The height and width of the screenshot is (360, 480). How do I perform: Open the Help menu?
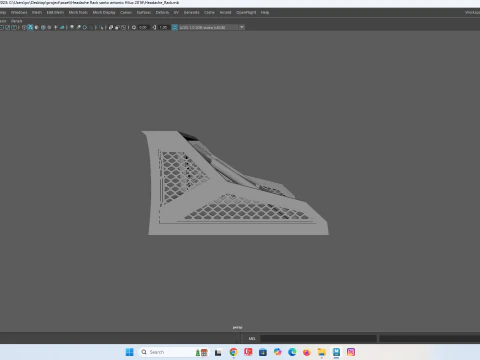[265, 12]
